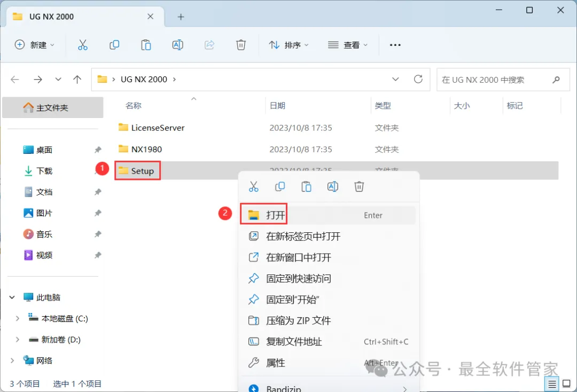Click the Delete trash icon in the top toolbar
Screen dimensions: 577x392
click(x=240, y=45)
